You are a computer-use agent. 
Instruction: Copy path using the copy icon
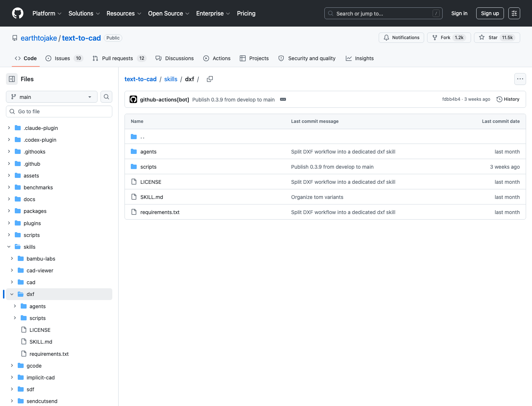click(210, 79)
